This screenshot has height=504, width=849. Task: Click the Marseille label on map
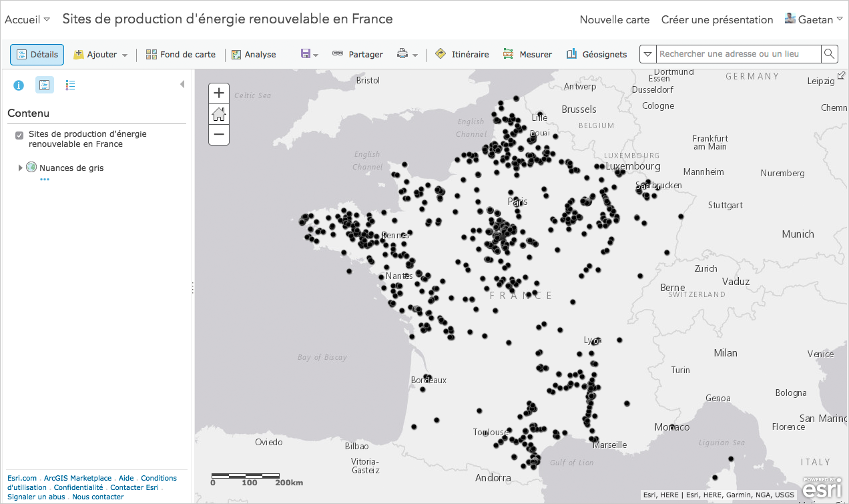[609, 445]
